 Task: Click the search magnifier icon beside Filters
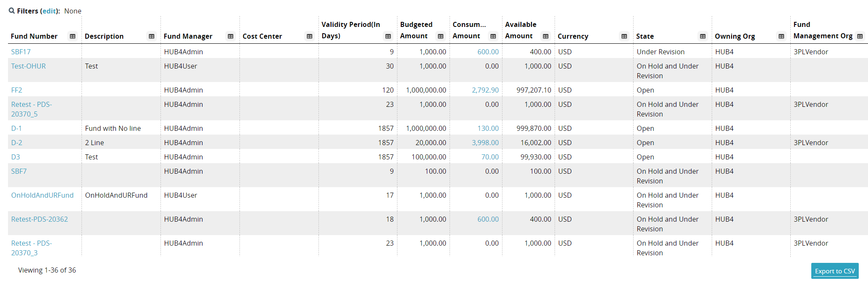[12, 11]
